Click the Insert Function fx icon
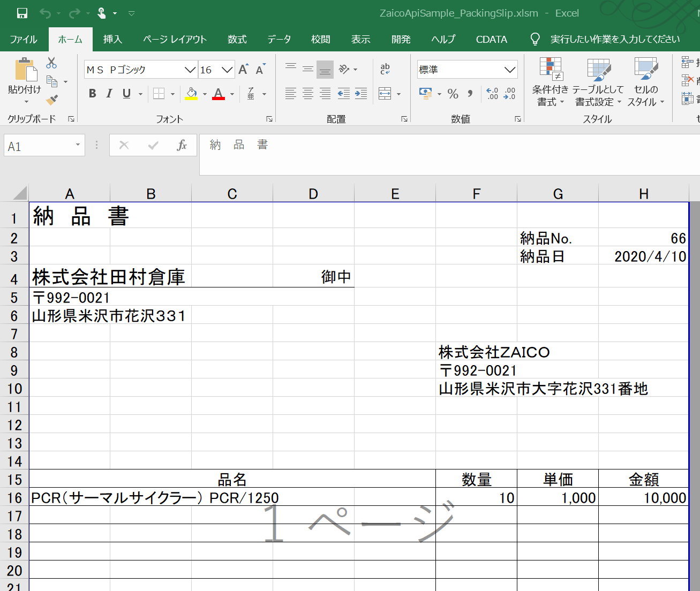This screenshot has height=591, width=700. pyautogui.click(x=182, y=145)
